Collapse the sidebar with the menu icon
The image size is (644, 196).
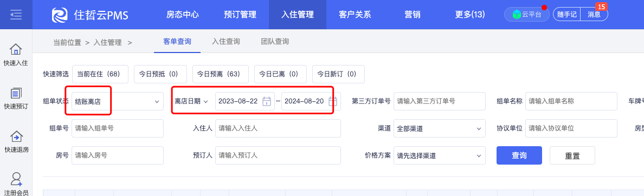16,15
